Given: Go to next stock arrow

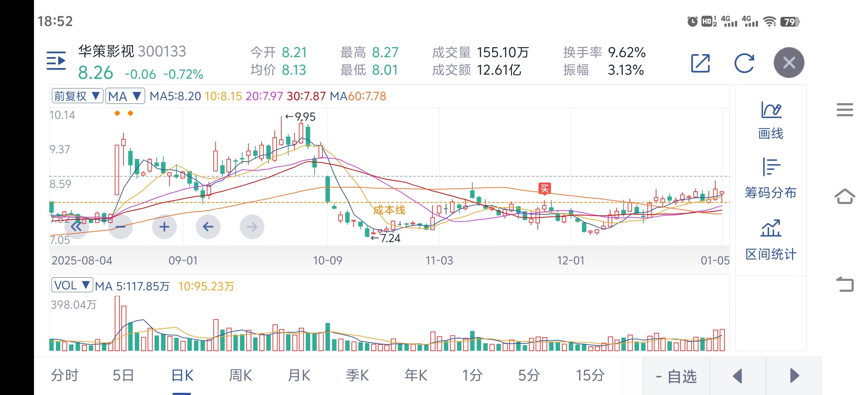Looking at the screenshot, I should tap(794, 376).
